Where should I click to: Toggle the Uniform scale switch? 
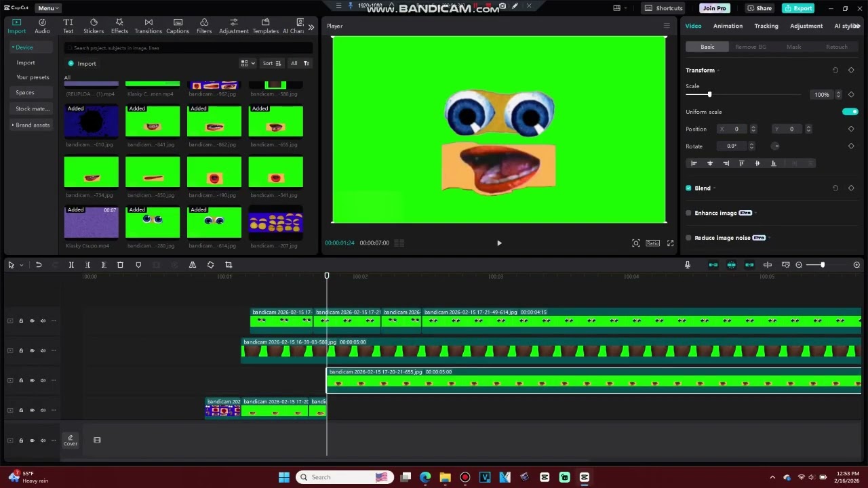(850, 112)
